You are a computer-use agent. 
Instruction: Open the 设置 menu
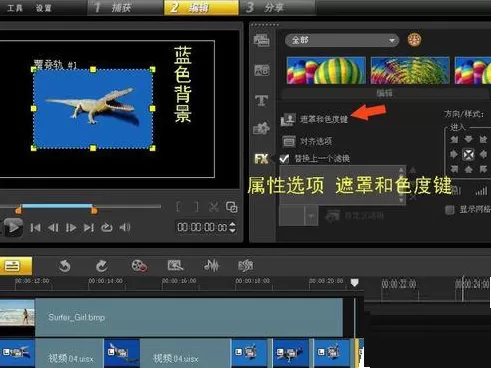pos(44,8)
